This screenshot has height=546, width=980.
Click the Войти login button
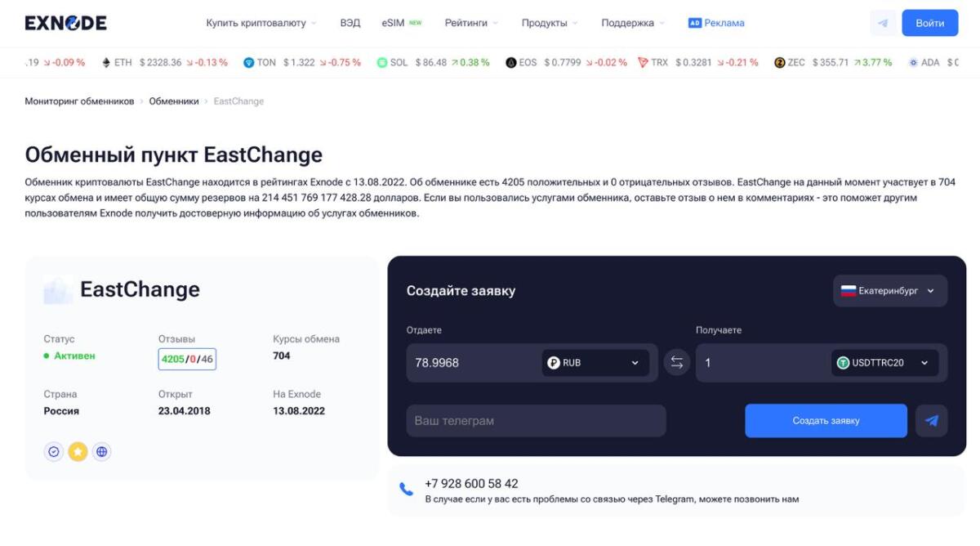click(929, 23)
